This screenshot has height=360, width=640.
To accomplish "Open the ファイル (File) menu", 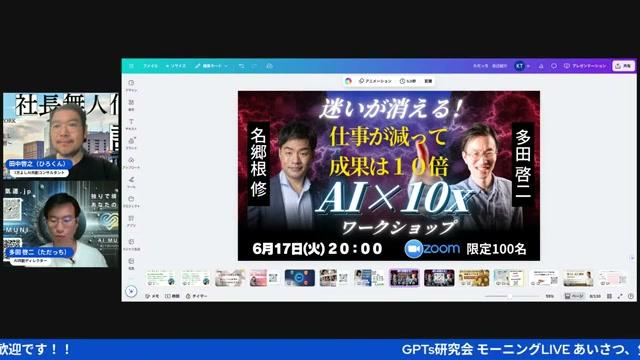I will (150, 66).
